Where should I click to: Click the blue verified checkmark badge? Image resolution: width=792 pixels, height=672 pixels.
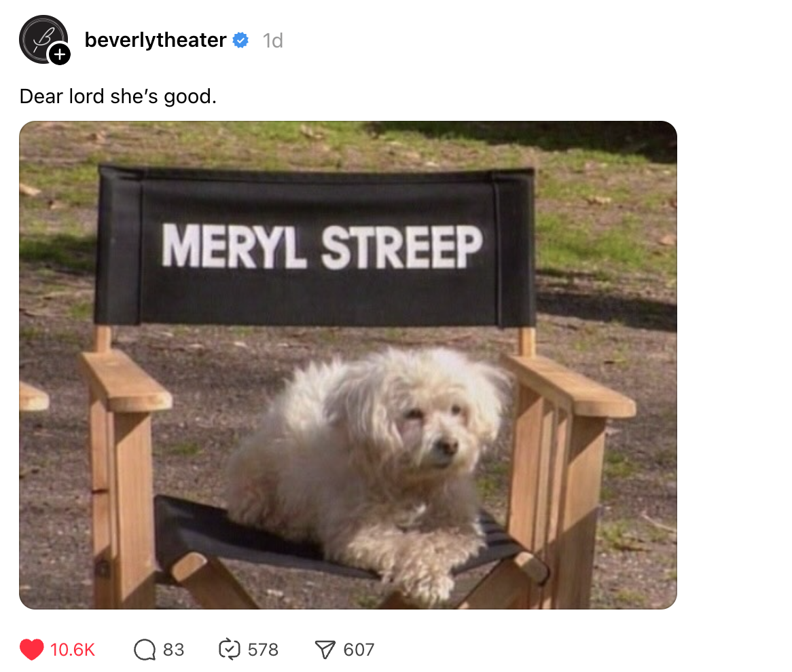240,40
